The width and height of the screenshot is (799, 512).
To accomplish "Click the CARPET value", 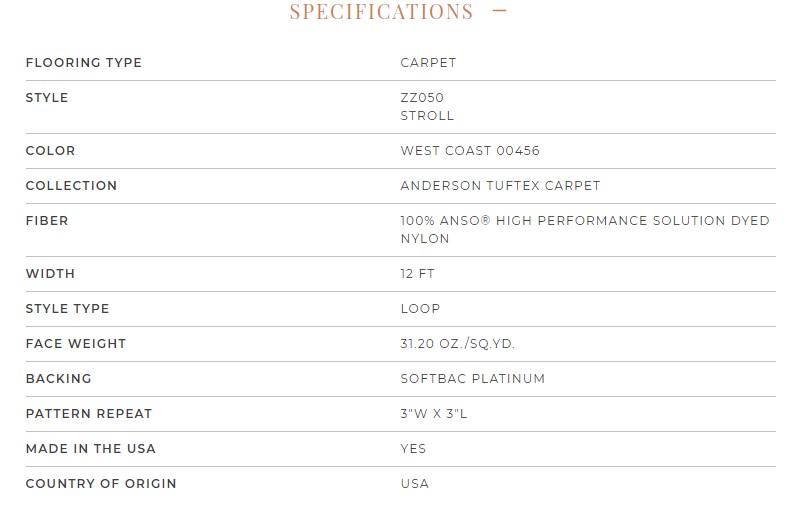I will [429, 63].
